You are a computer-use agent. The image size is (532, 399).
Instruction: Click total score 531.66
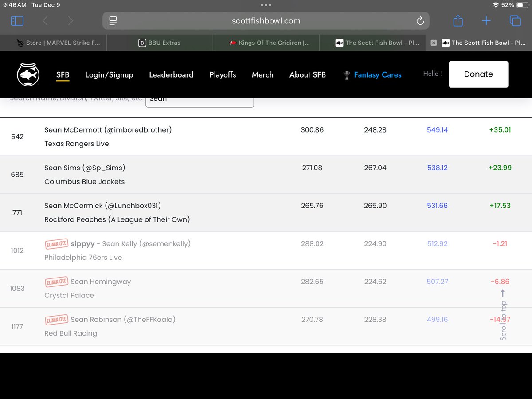pyautogui.click(x=437, y=206)
